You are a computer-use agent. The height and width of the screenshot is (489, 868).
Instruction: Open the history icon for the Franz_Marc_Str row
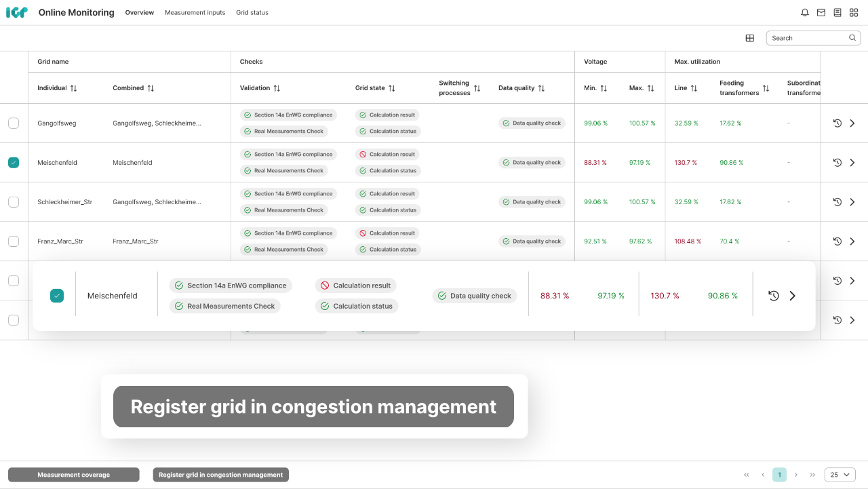coord(837,241)
